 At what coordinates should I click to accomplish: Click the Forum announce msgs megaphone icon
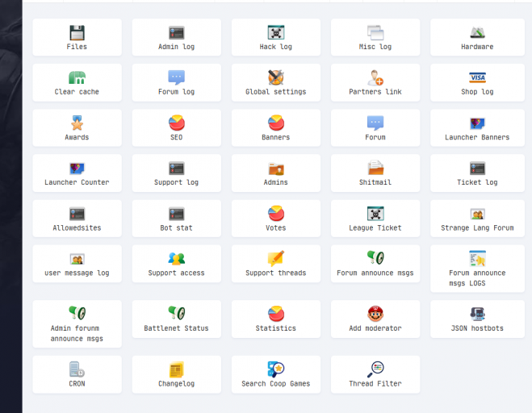375,257
